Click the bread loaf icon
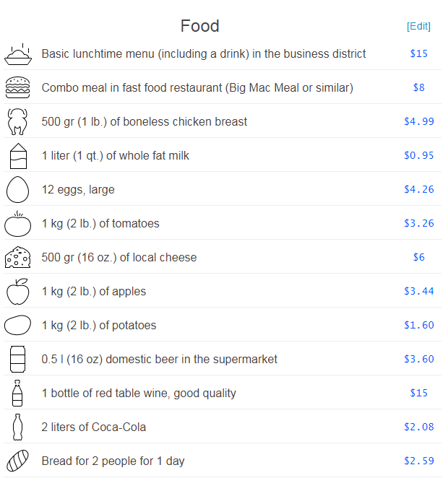 [17, 461]
